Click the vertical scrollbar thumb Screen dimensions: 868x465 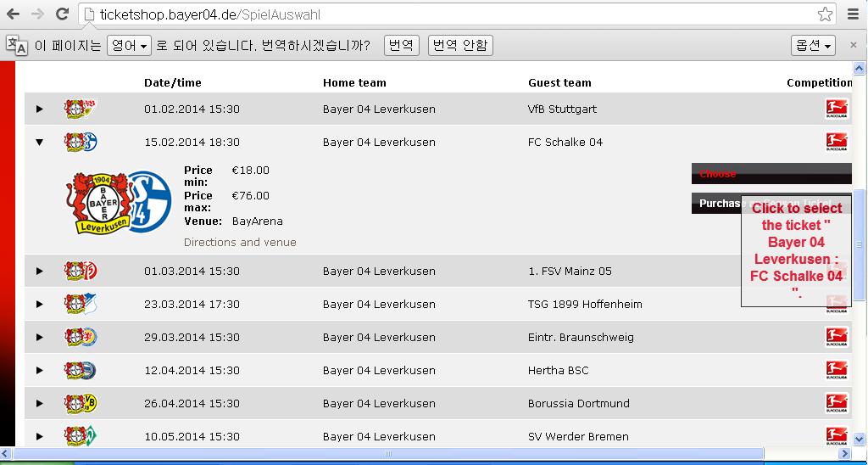[x=860, y=244]
